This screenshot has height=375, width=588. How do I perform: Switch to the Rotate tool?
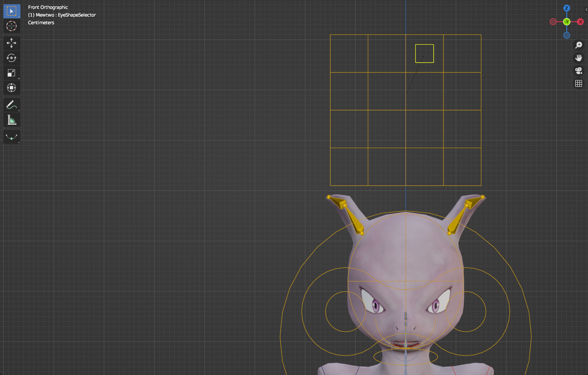(11, 58)
